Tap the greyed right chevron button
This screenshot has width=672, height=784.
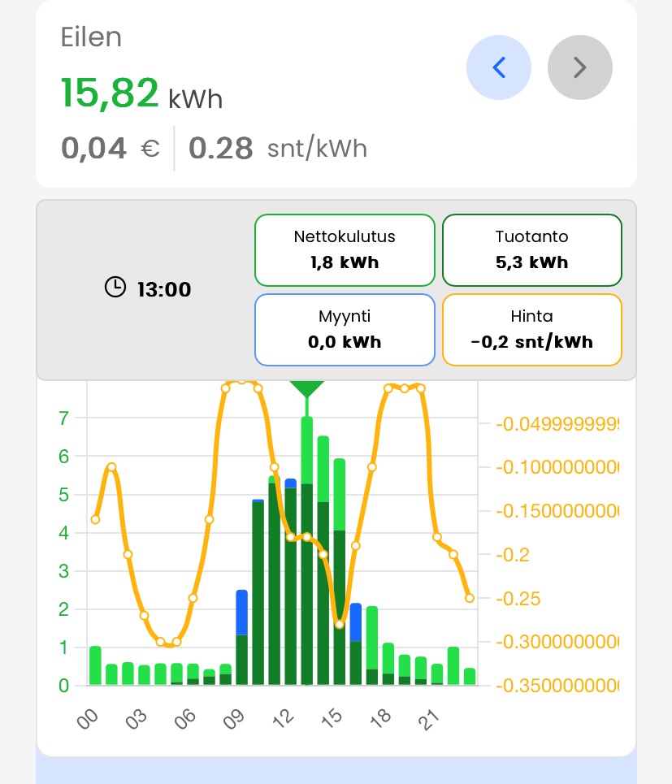pyautogui.click(x=579, y=67)
